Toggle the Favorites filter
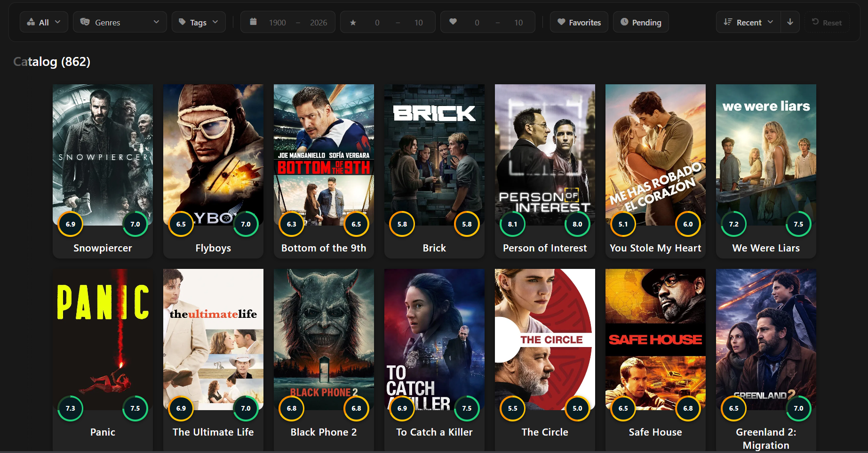This screenshot has height=453, width=868. tap(579, 22)
